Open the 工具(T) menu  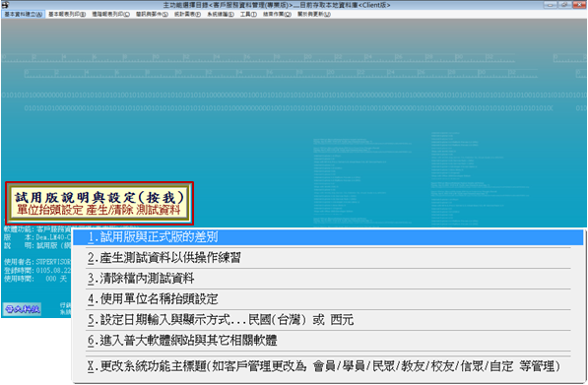click(248, 14)
